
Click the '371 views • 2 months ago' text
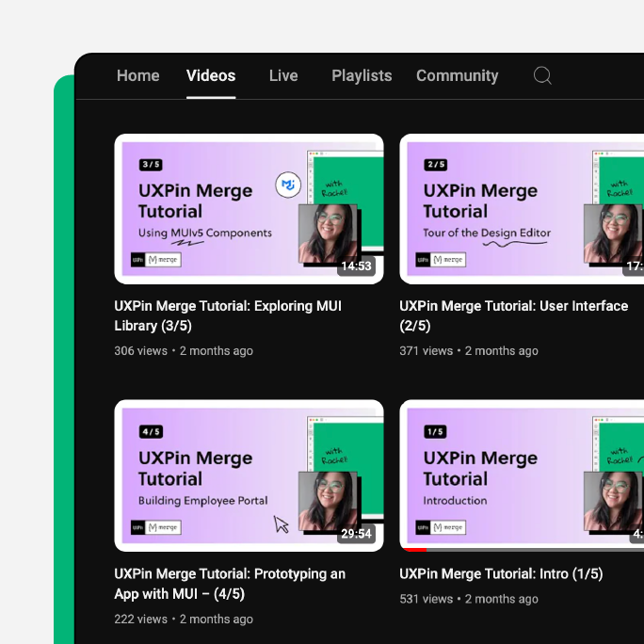469,351
